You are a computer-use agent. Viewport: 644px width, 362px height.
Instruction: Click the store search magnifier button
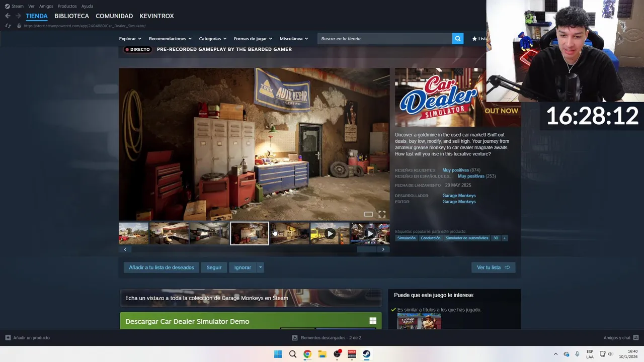[x=457, y=38]
